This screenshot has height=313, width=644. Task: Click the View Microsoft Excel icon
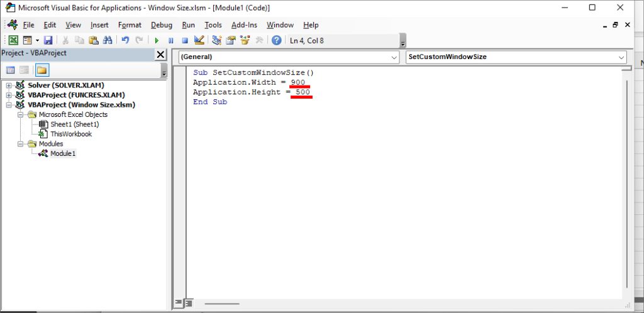pos(13,40)
